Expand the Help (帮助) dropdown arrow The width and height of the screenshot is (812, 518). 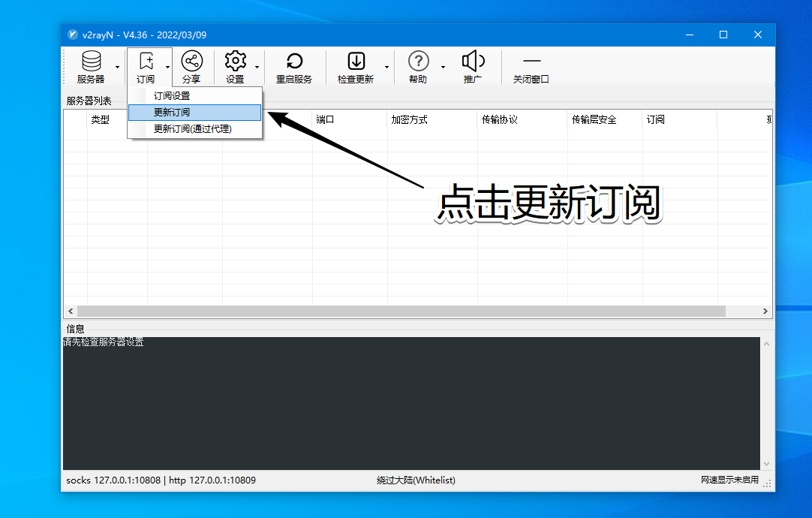(x=443, y=67)
